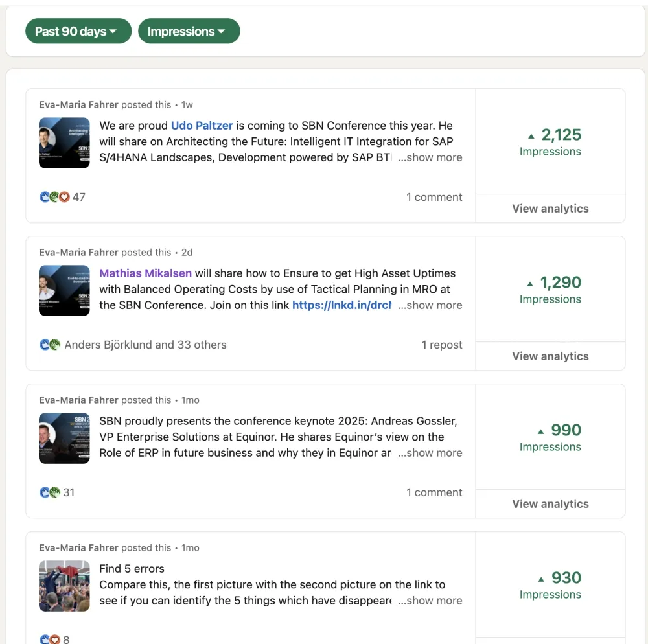Click upward arrow icon next to 2,125

(x=531, y=136)
